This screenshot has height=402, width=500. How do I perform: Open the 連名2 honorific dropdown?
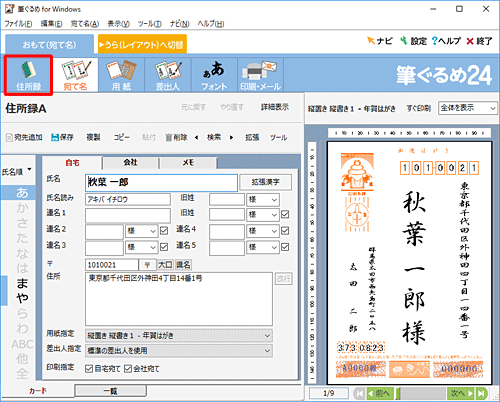pos(141,231)
